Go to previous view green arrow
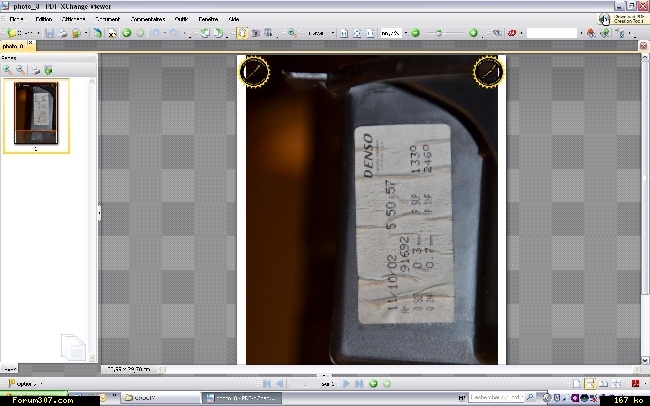Image resolution: width=650 pixels, height=406 pixels. [127, 33]
